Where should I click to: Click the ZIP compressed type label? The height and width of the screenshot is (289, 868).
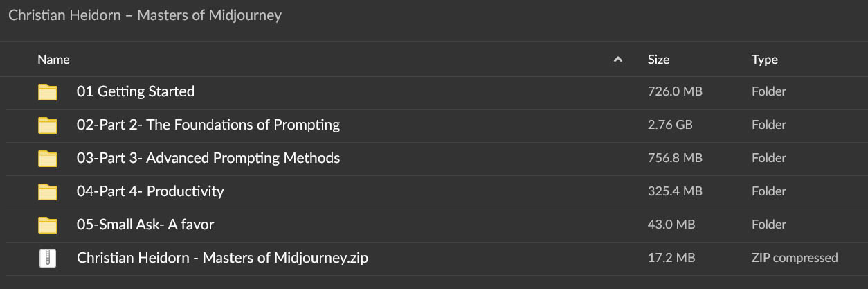(795, 258)
